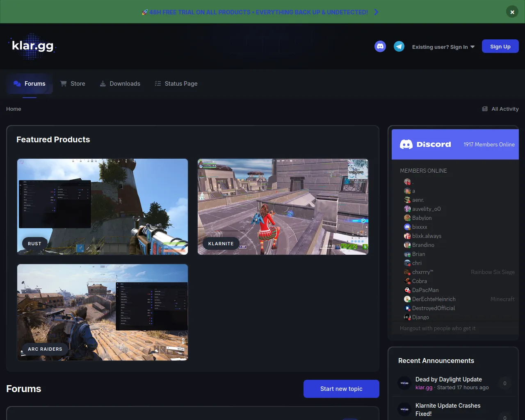The image size is (525, 420).
Task: Click klar.gg avatar beside Klarnite Update Crashes
Action: (404, 409)
